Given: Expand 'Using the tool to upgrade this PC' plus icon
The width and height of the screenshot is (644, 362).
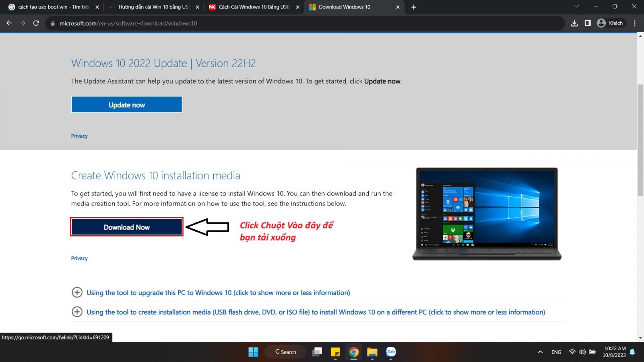Looking at the screenshot, I should click(77, 292).
